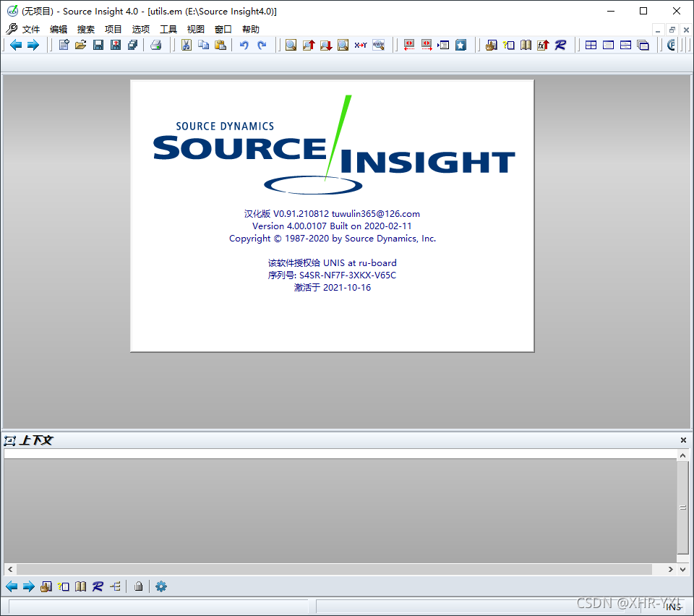Click the go-to-line list icon
Screen dimensions: 694x616
(x=443, y=45)
